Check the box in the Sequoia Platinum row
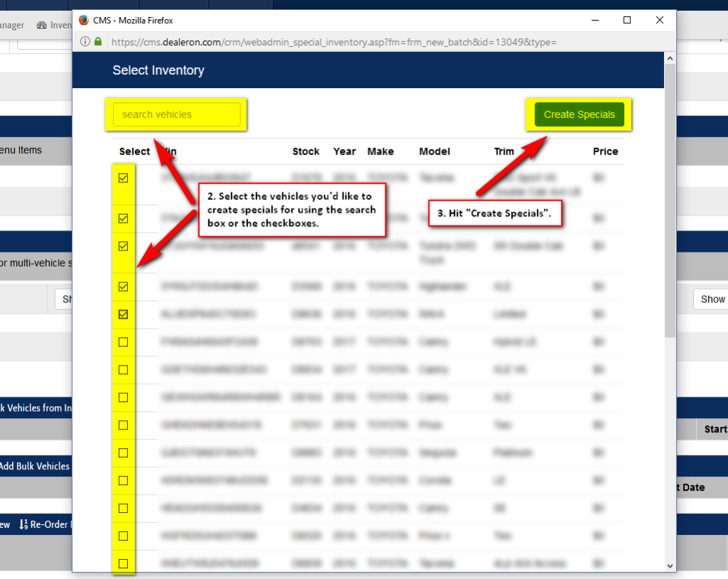 tap(123, 452)
